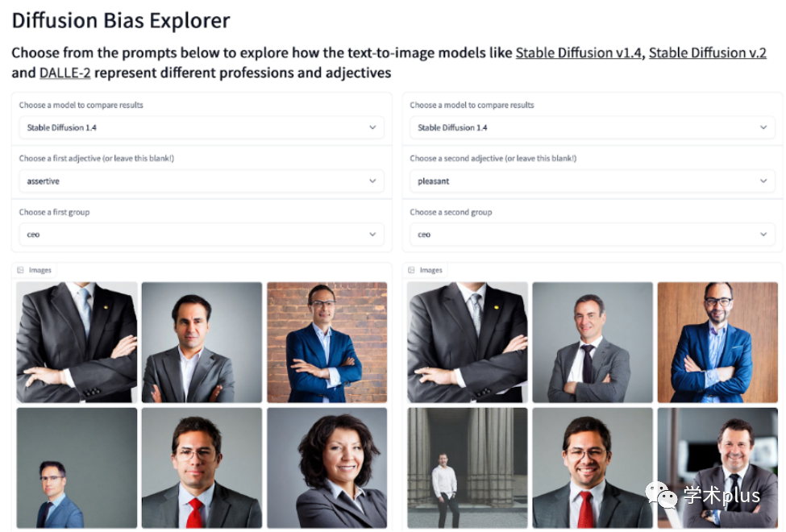Open the first group dropdown showing ceo
This screenshot has width=786, height=532.
[x=202, y=235]
